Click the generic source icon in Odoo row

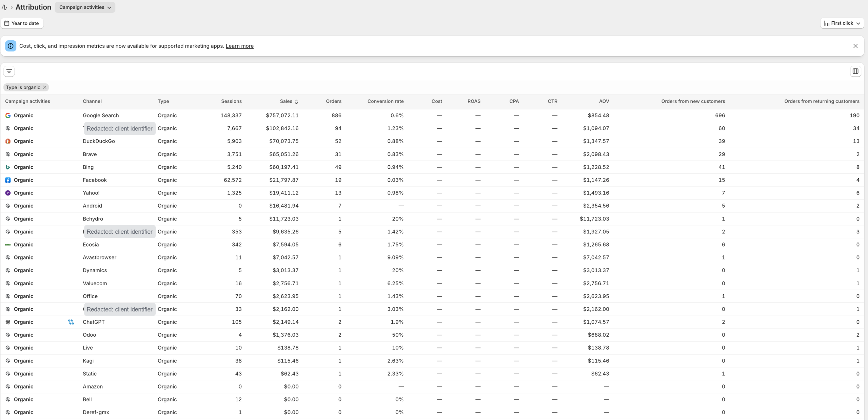coord(8,335)
